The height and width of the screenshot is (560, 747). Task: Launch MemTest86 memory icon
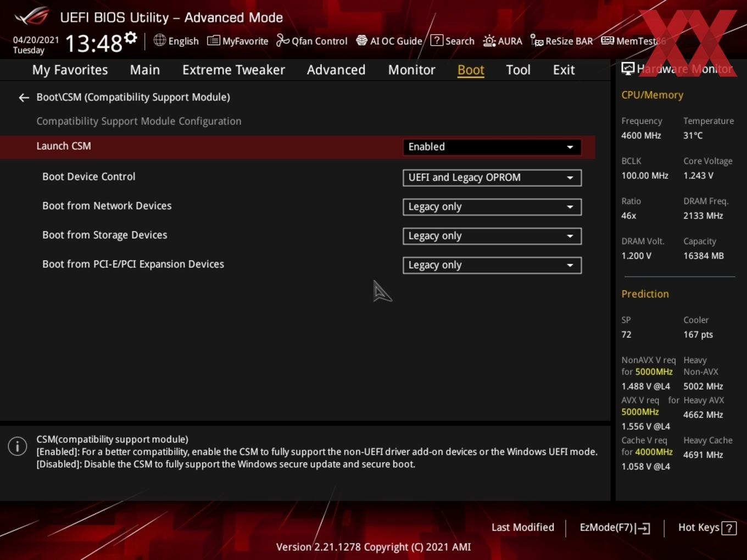[x=607, y=41]
